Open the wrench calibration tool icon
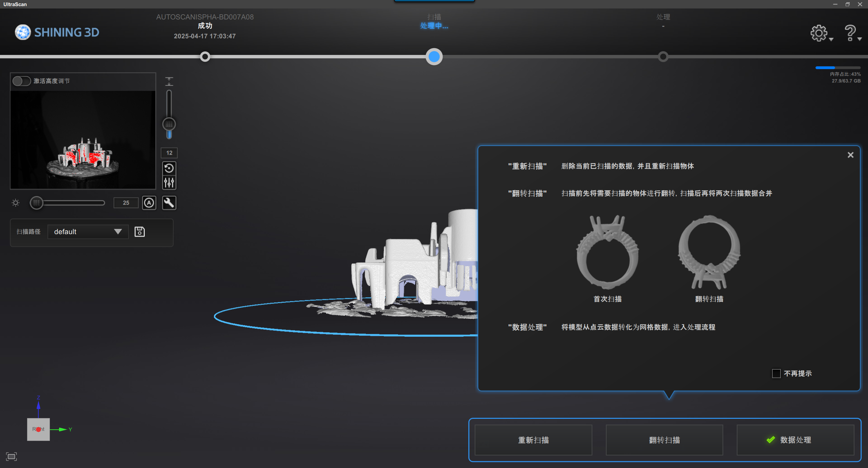The height and width of the screenshot is (468, 868). tap(169, 203)
